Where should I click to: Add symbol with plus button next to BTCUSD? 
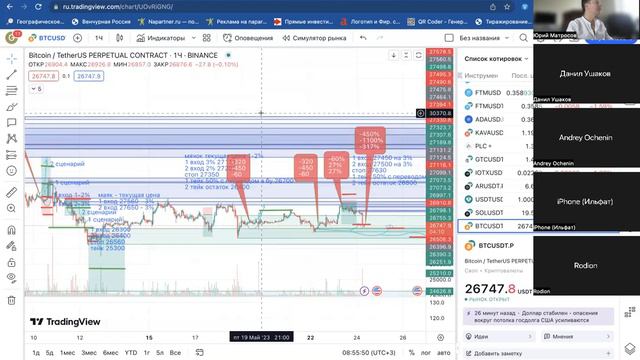click(x=77, y=38)
